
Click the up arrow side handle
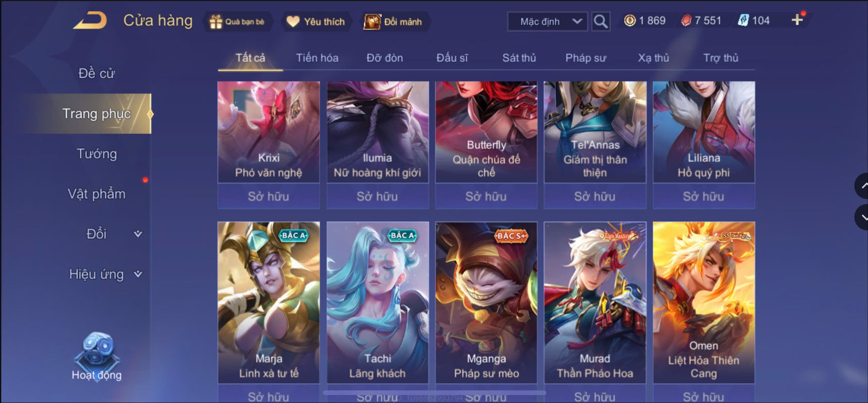point(861,186)
